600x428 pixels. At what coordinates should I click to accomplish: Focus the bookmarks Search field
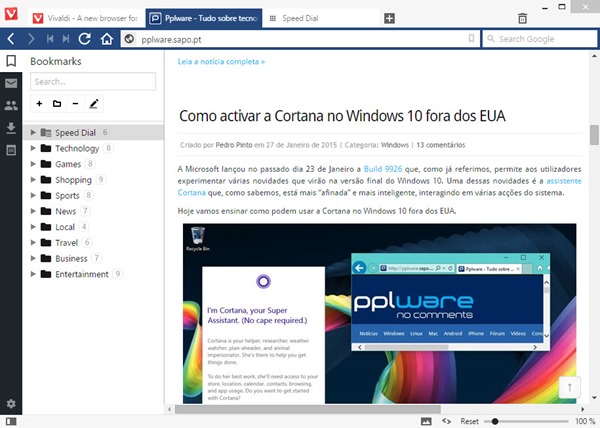(x=93, y=81)
